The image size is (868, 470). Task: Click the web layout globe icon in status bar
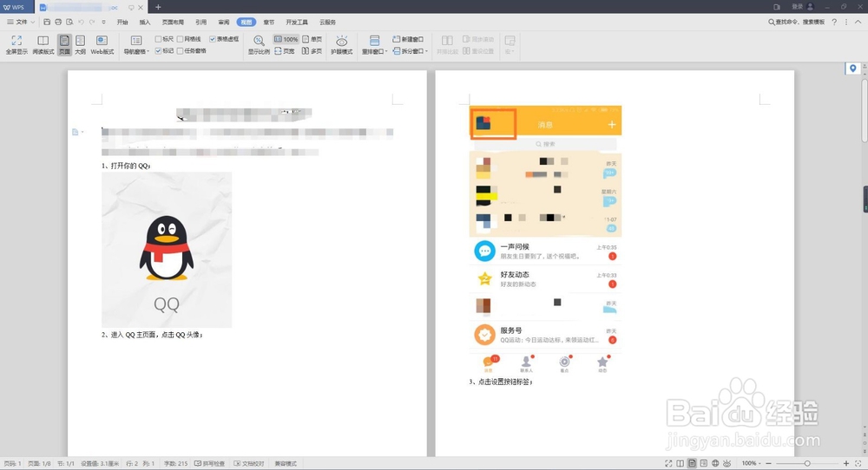pyautogui.click(x=715, y=463)
